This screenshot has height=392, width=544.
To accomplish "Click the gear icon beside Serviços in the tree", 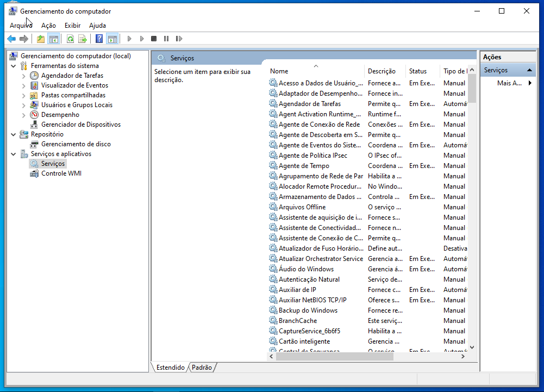I will (34, 164).
